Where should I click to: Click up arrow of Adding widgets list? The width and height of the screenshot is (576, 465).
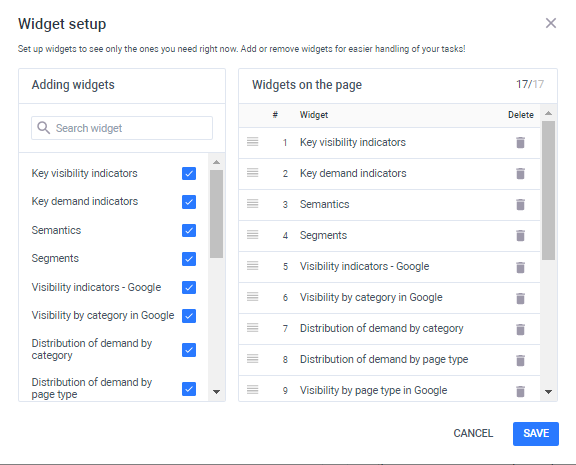[216, 162]
